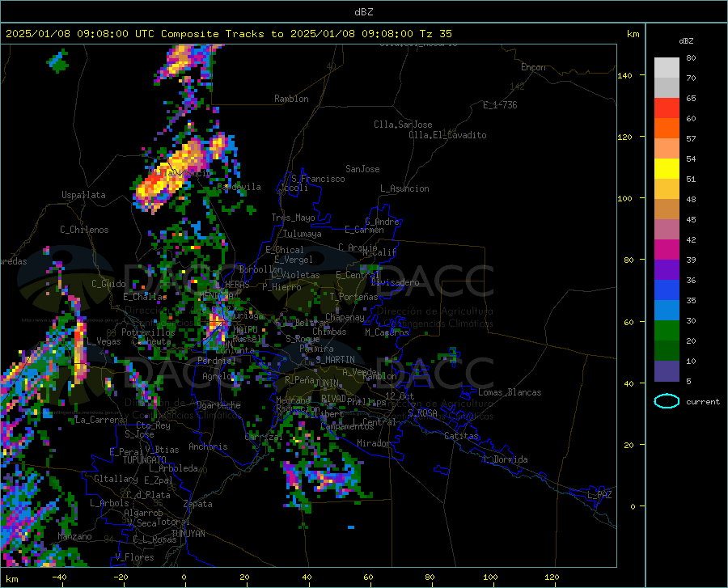The image size is (728, 588).
Task: Click the 'Chapanay' place label
Action: (x=345, y=317)
